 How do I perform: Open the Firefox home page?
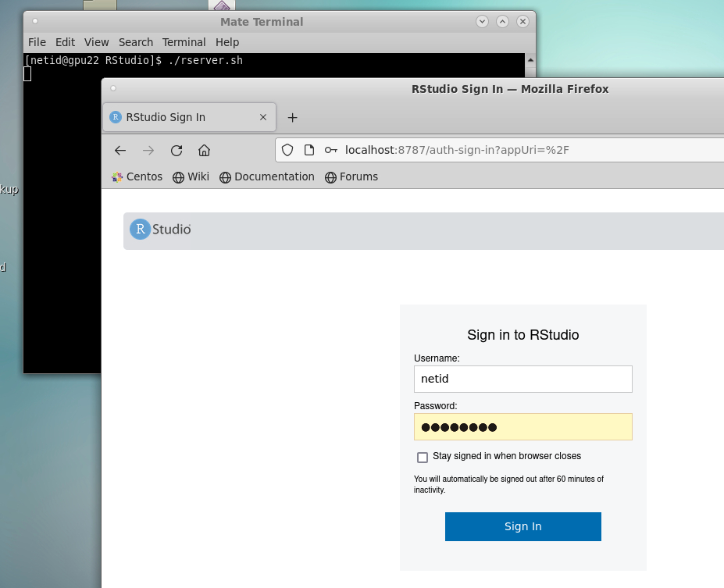(204, 151)
